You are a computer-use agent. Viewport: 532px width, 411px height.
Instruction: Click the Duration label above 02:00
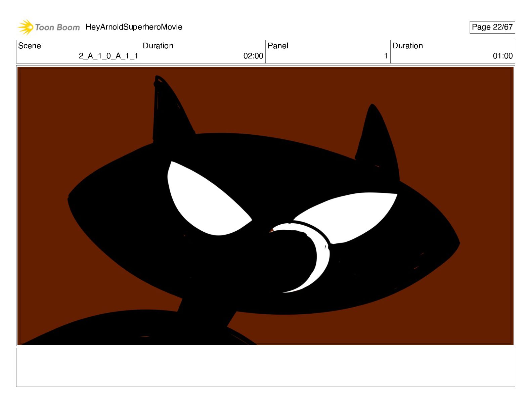tap(158, 46)
